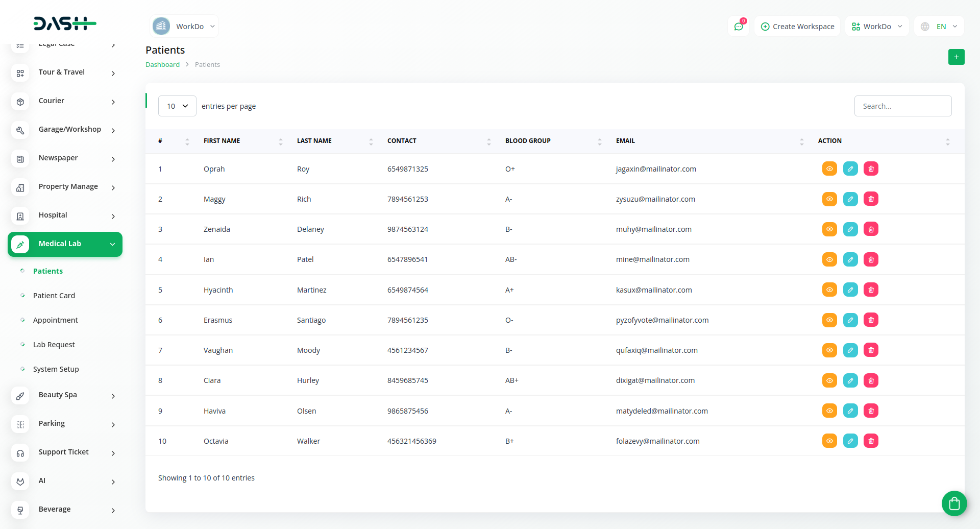Screen dimensions: 980x529
Task: Sort the table by Blood Group column
Action: tap(528, 141)
